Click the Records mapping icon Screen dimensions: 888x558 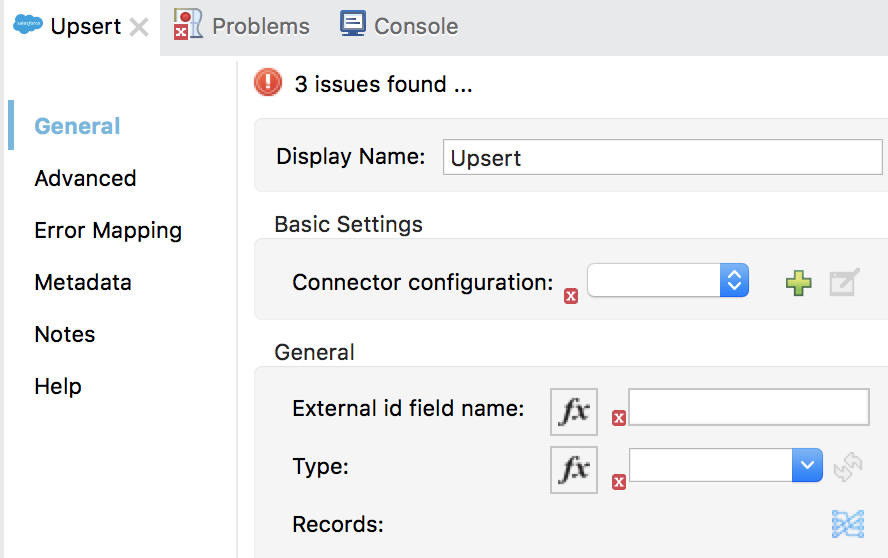coord(847,523)
